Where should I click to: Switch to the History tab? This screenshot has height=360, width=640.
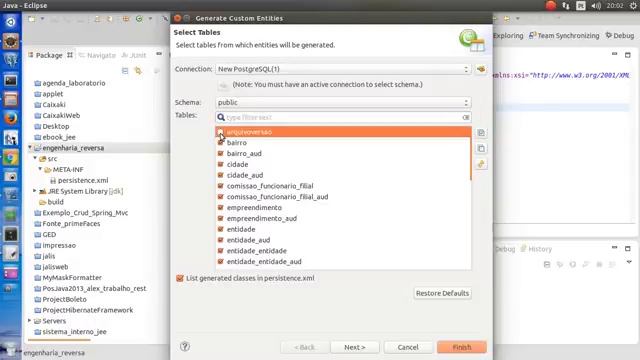536,249
